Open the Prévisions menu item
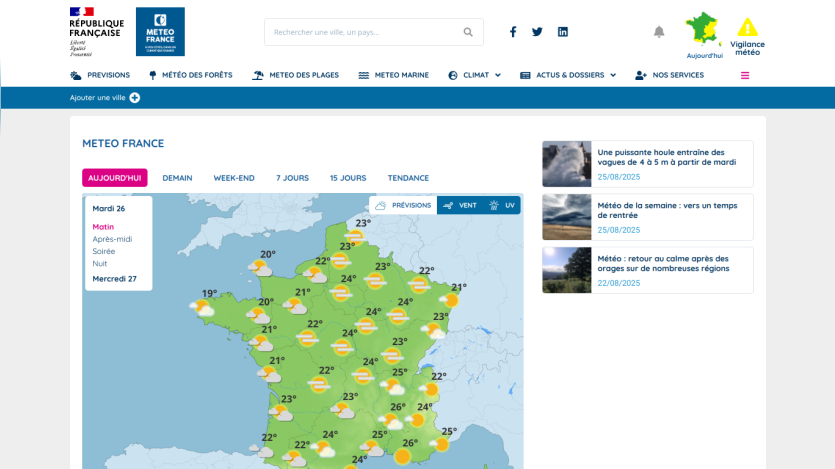 (x=100, y=76)
